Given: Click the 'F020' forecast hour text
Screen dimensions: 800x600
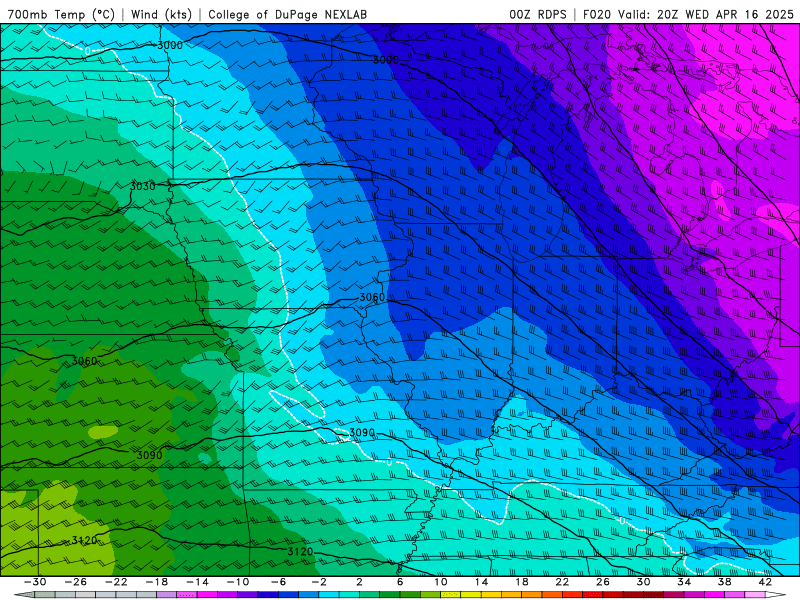Looking at the screenshot, I should tap(597, 14).
